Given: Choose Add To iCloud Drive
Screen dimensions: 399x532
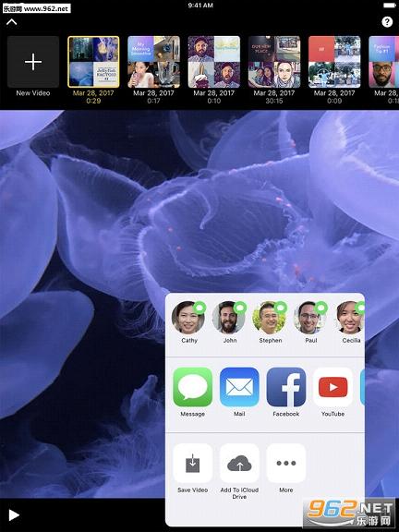Looking at the screenshot, I should pyautogui.click(x=239, y=463).
